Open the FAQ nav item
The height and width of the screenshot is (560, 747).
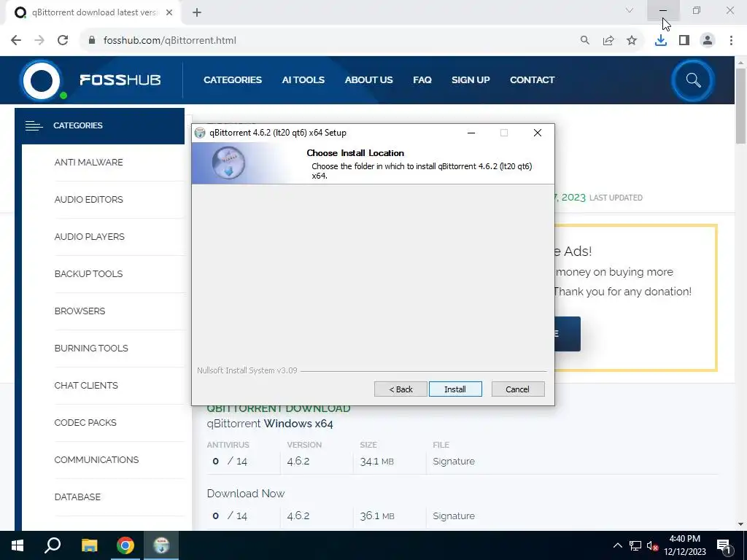(422, 80)
